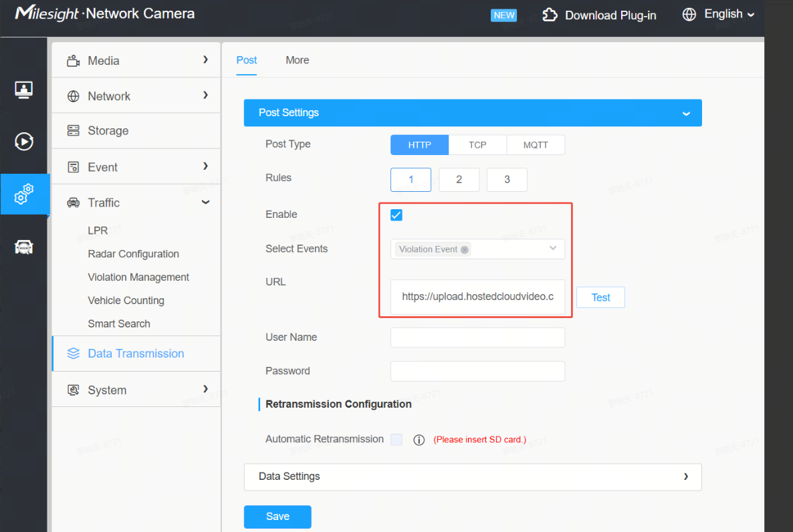Click the Event list icon
The width and height of the screenshot is (793, 532).
[x=74, y=167]
